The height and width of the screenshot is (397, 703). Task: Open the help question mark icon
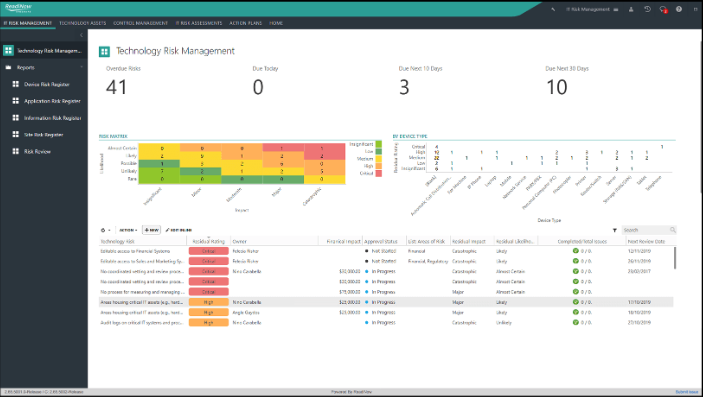tap(679, 9)
